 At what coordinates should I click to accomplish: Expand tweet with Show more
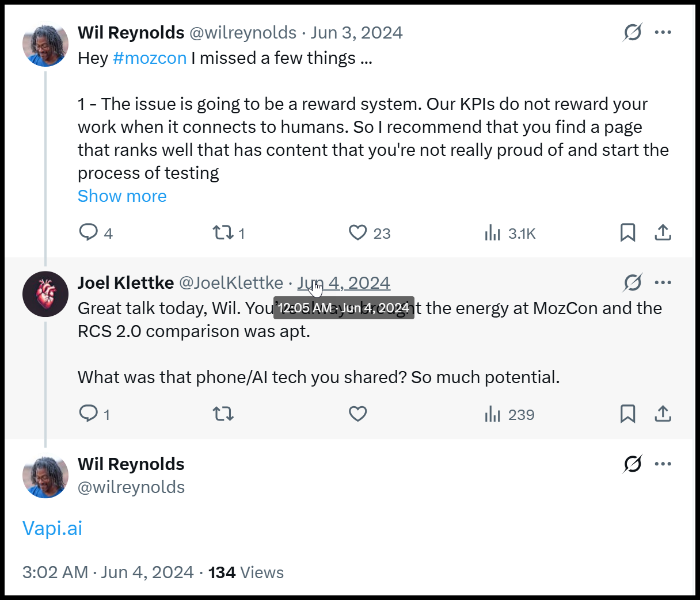tap(122, 196)
